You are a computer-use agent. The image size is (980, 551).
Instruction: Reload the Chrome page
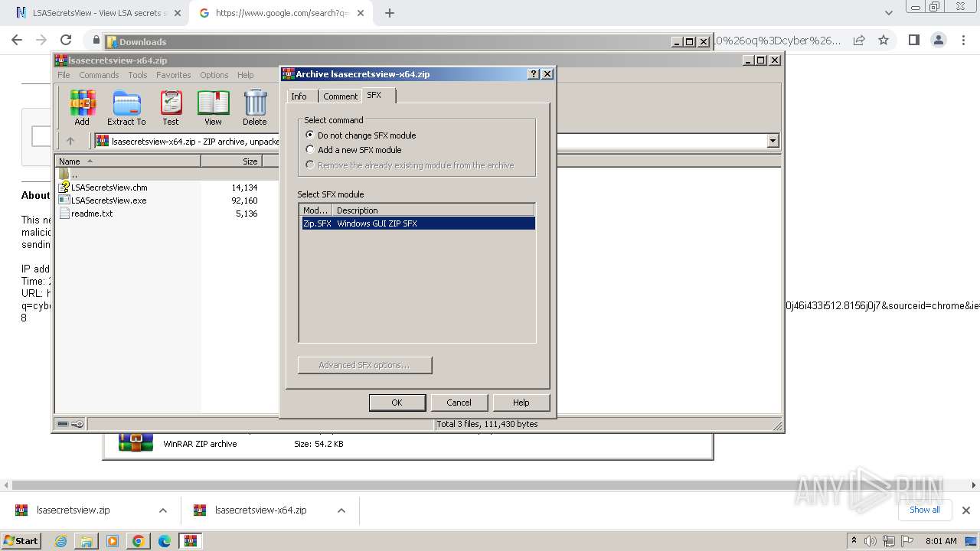(66, 41)
